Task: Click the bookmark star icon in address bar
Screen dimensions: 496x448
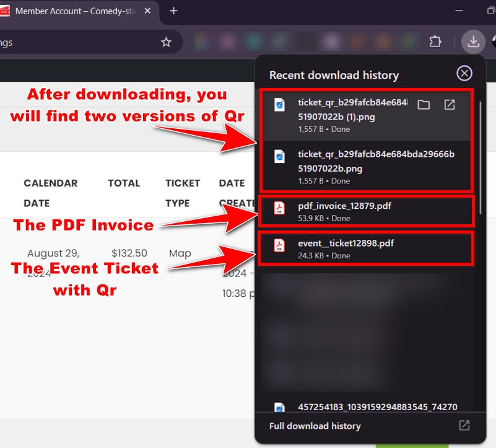Action: pos(166,42)
